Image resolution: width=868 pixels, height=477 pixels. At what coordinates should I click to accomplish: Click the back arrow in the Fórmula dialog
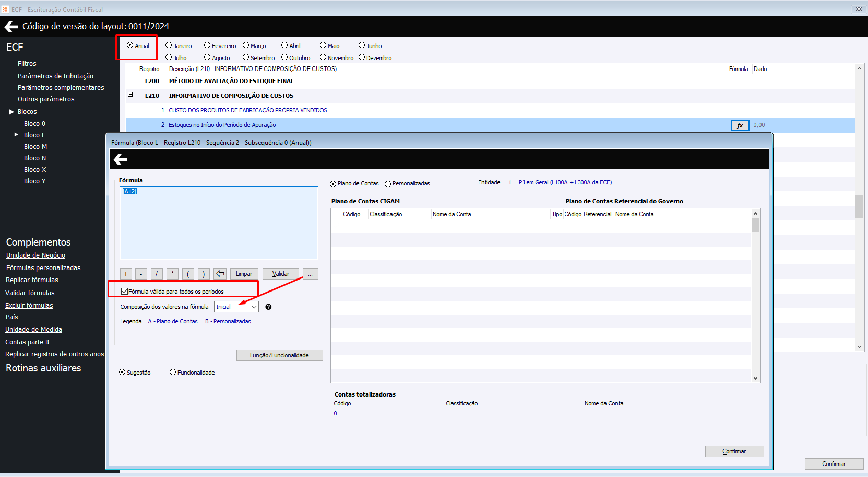pos(121,159)
